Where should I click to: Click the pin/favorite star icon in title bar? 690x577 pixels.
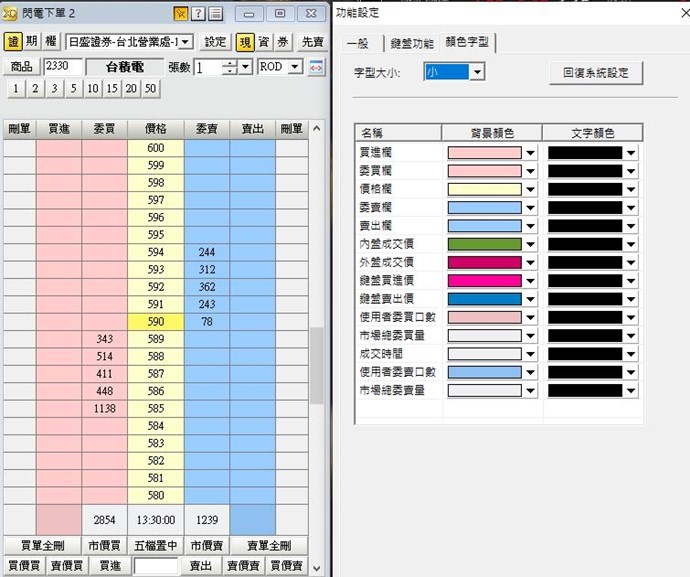point(180,13)
